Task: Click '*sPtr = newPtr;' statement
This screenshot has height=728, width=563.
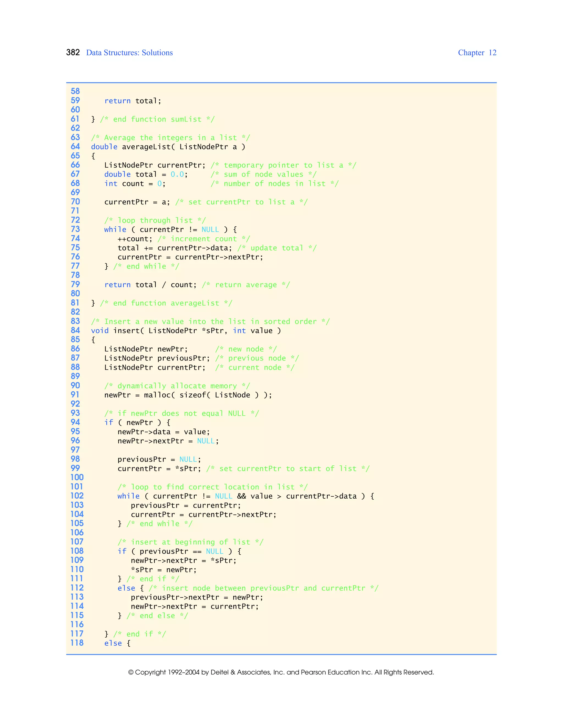Action: 164,570
